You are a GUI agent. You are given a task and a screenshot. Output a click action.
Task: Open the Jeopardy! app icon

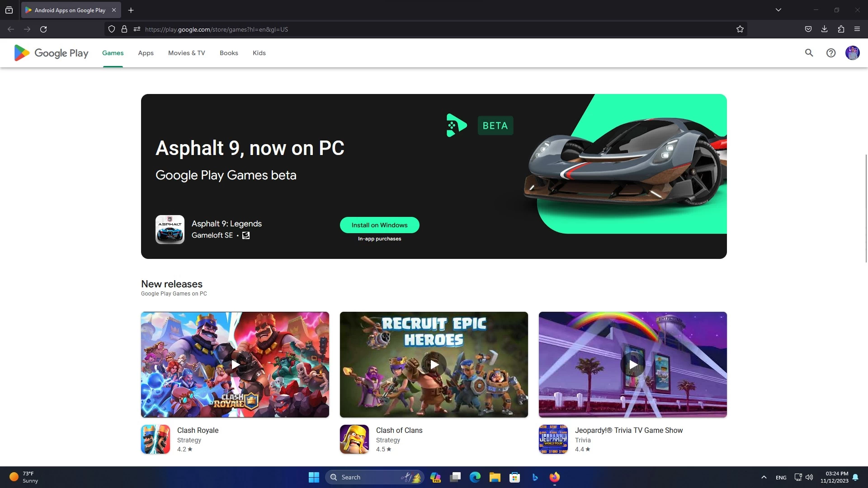point(553,439)
